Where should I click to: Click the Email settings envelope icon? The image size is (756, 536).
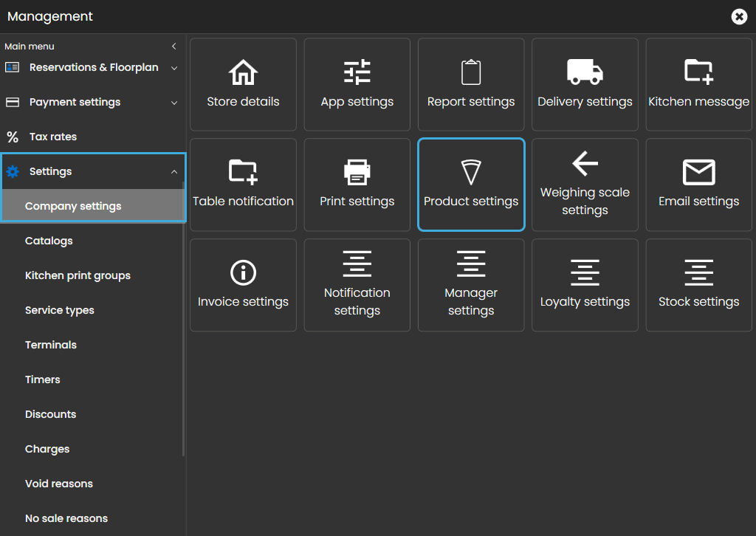[x=698, y=172]
